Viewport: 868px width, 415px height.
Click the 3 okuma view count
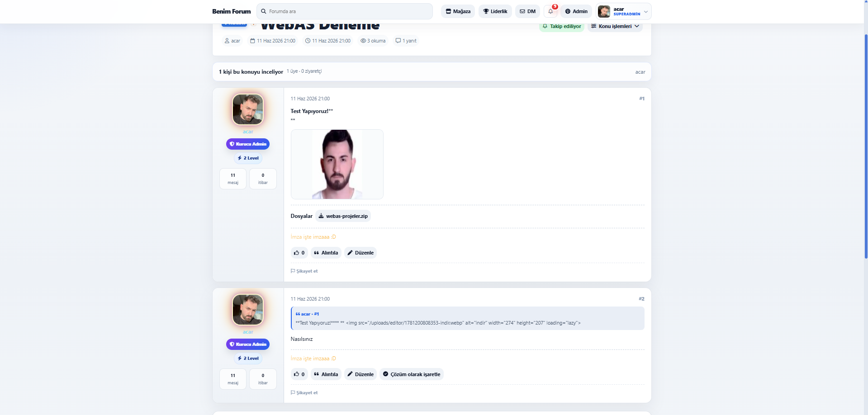(x=373, y=41)
